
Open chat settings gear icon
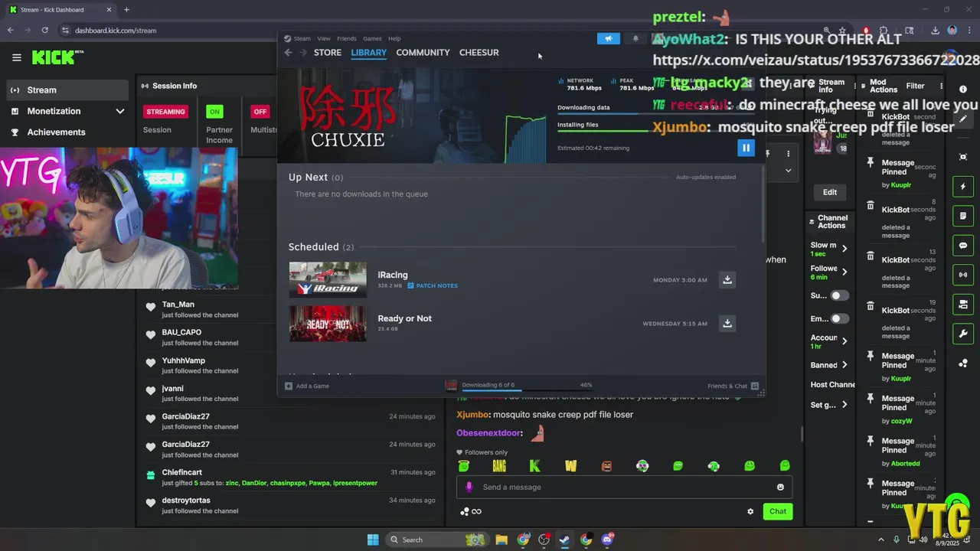tap(750, 511)
